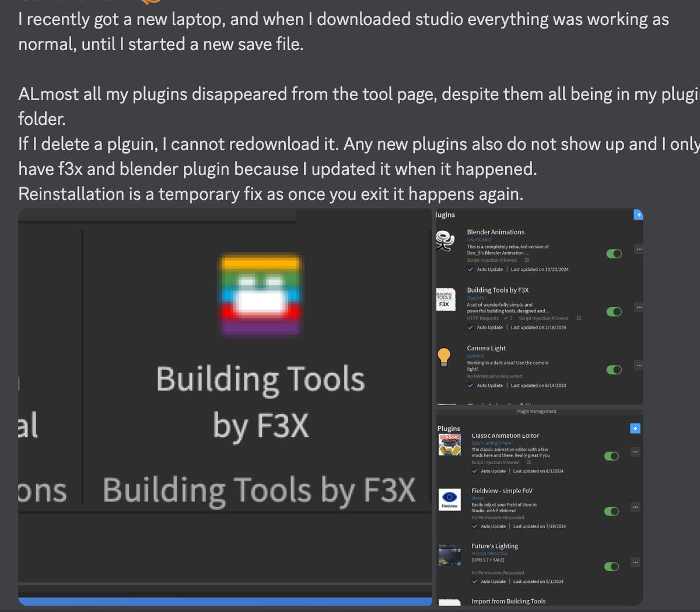Viewport: 700px width, 612px height.
Task: Click the Classic Animation Editor plugin icon
Action: click(450, 445)
